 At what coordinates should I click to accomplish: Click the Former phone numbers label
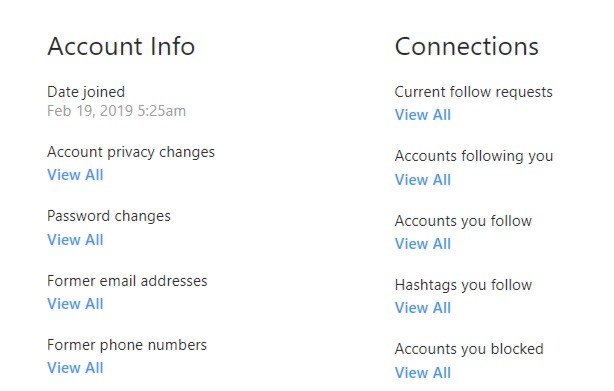(x=127, y=345)
